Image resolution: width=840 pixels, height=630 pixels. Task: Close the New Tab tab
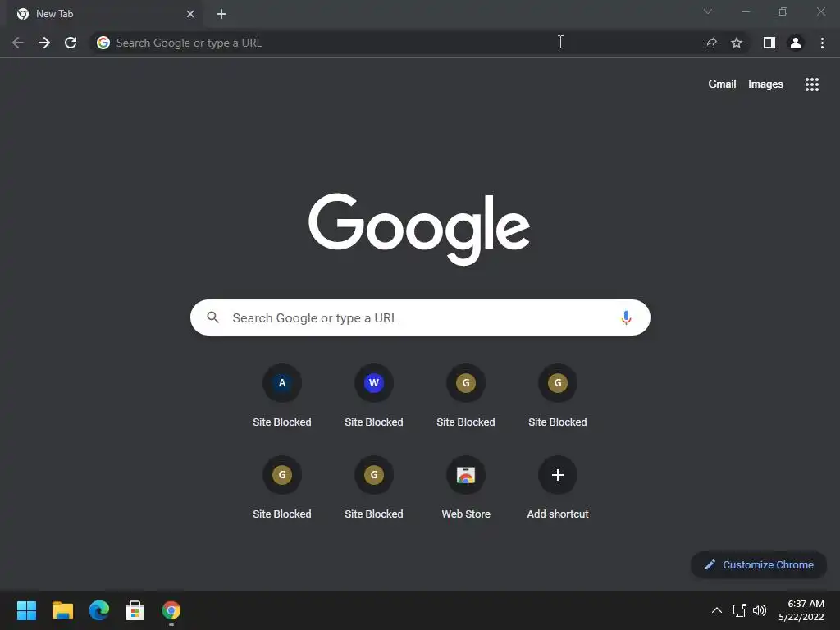click(190, 14)
